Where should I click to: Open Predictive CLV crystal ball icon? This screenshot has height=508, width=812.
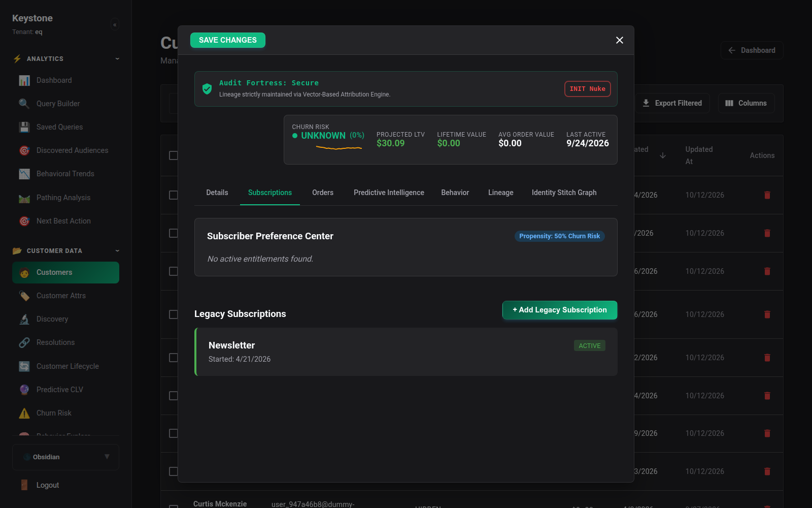(24, 390)
